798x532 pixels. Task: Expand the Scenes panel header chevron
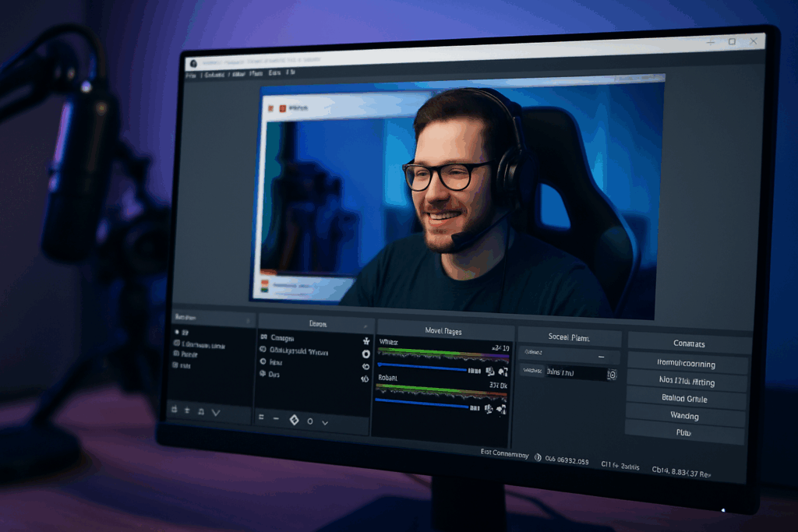[248, 321]
